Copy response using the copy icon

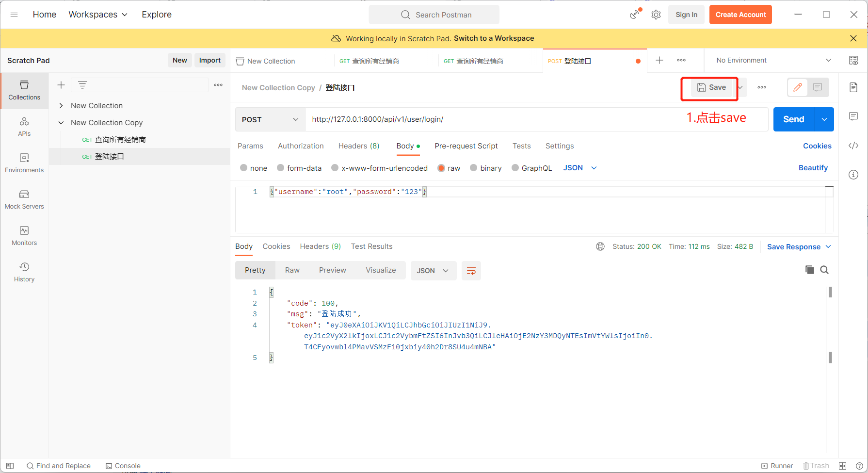click(809, 270)
